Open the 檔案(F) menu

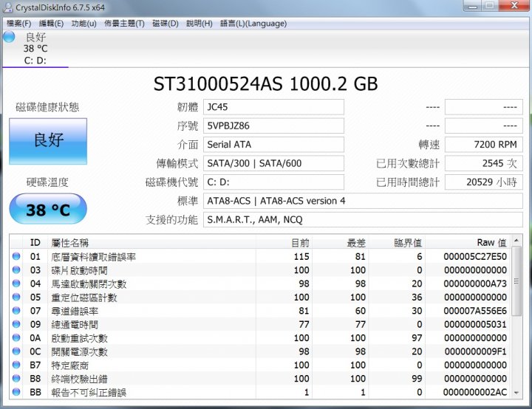tap(19, 24)
